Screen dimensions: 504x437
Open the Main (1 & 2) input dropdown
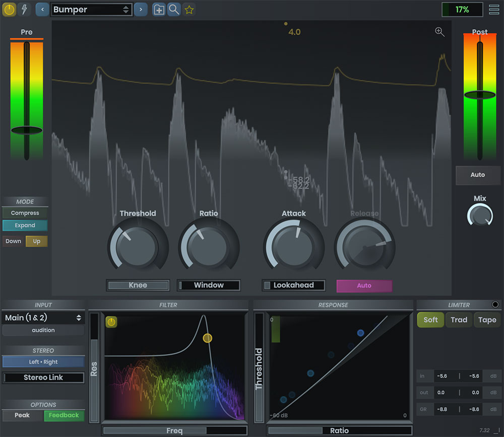[43, 318]
